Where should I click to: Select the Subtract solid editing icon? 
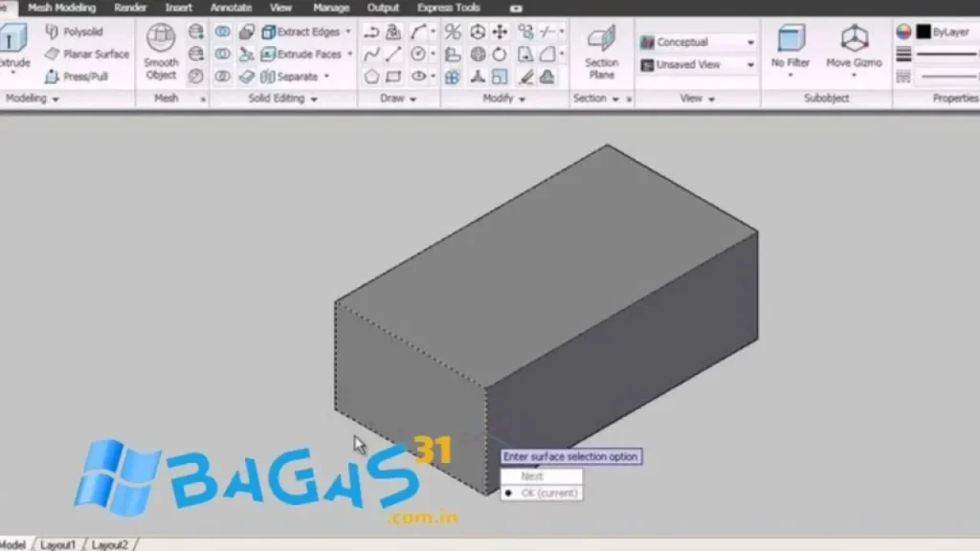click(222, 54)
